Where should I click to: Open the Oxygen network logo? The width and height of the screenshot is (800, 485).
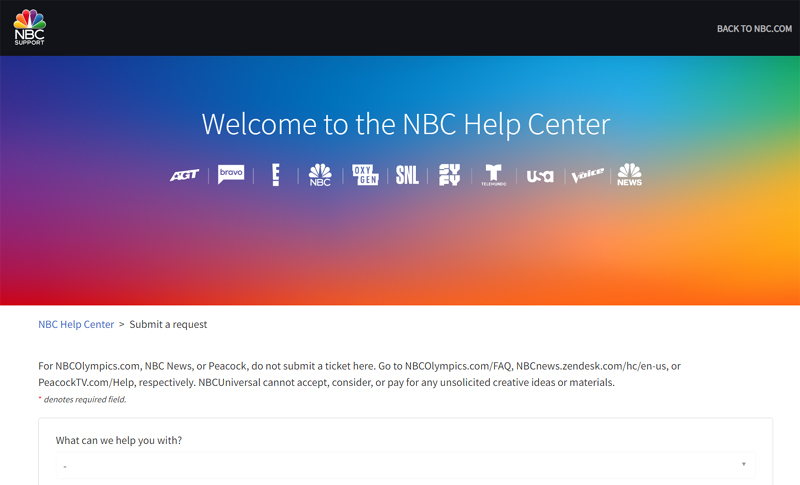(x=365, y=175)
